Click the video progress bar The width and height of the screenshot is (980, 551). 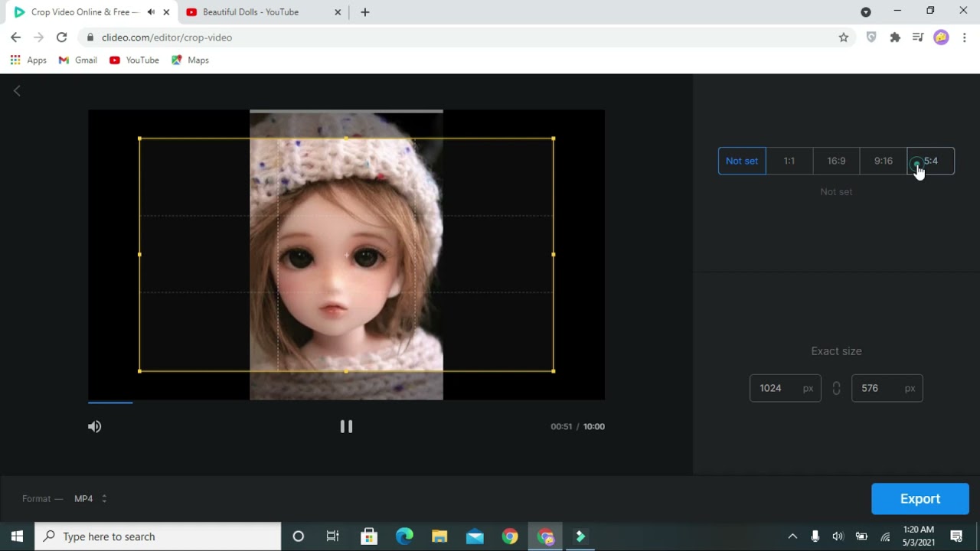pyautogui.click(x=346, y=402)
